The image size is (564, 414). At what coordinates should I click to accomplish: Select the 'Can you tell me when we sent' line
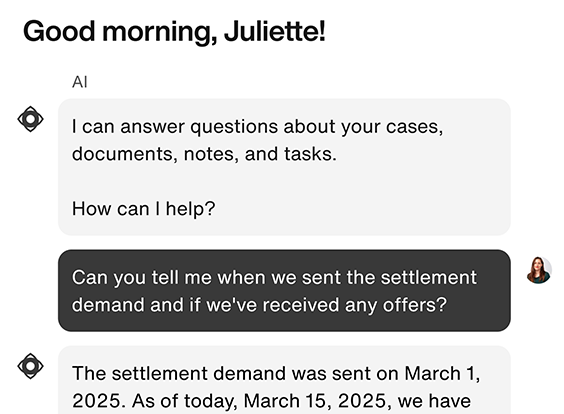pyautogui.click(x=274, y=277)
